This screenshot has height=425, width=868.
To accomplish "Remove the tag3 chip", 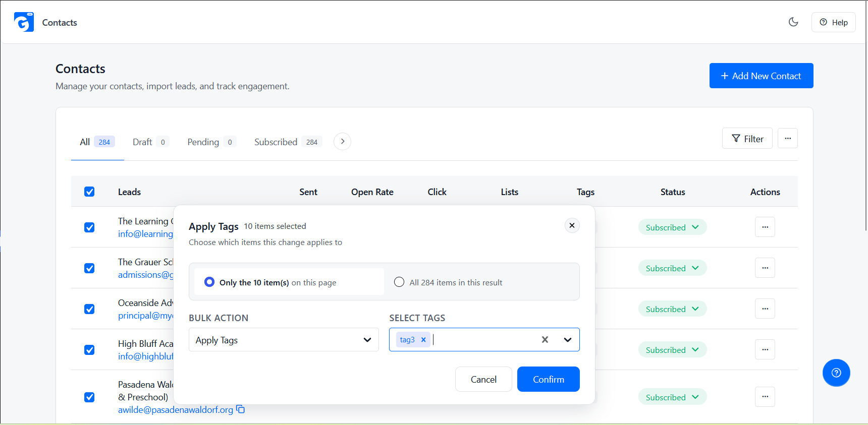I will pos(423,340).
